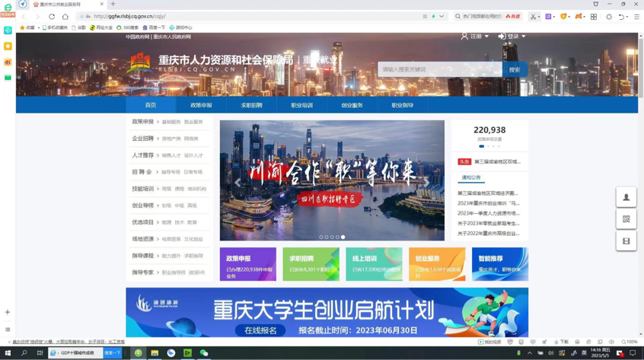The image size is (644, 360).
Task: Click the next slide arrow on banner
Action: point(427,183)
